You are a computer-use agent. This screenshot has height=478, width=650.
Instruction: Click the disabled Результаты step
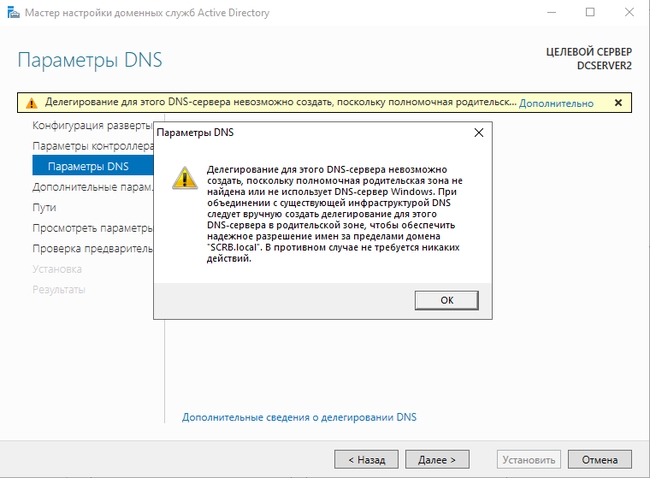coord(59,289)
